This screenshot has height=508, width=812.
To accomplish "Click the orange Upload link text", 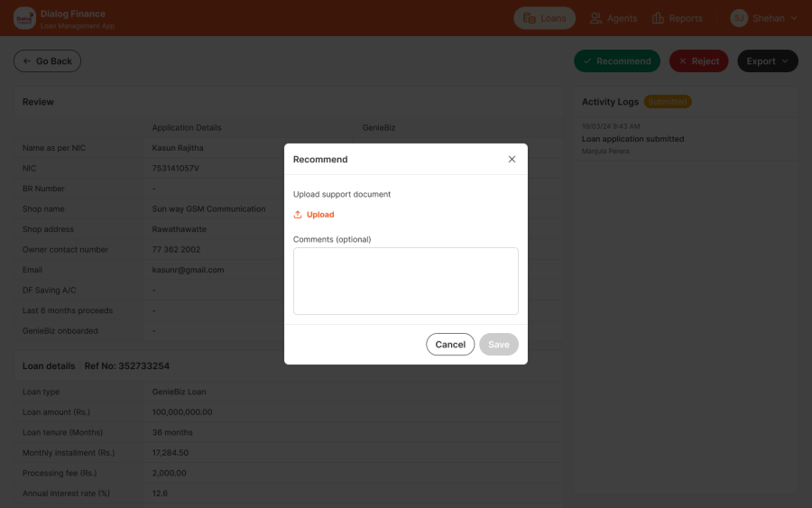I will 320,215.
